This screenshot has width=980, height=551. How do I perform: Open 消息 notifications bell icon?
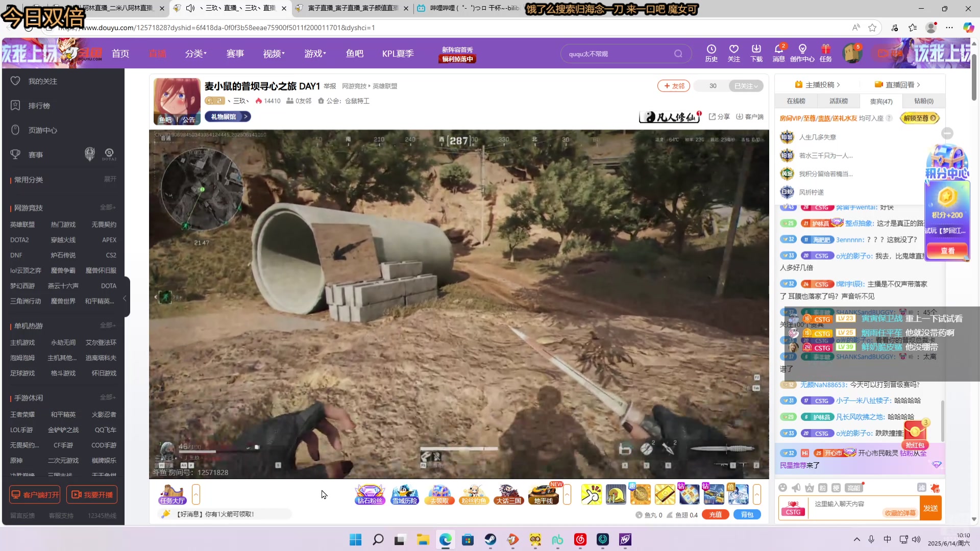pyautogui.click(x=779, y=53)
